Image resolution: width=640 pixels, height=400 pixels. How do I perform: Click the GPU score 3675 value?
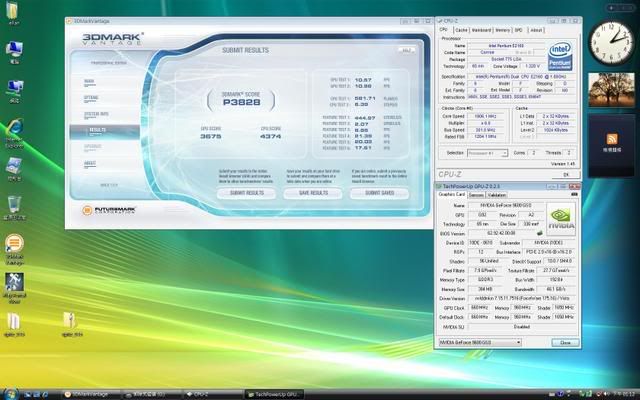(211, 136)
